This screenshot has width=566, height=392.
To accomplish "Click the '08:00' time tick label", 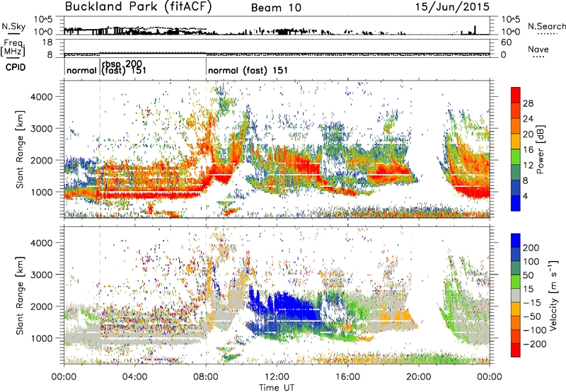I will (x=206, y=377).
